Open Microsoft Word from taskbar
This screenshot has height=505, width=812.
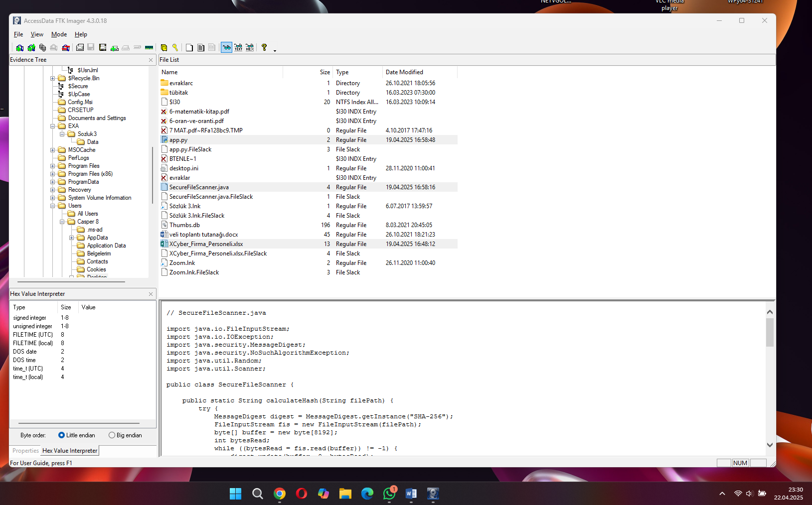point(411,494)
